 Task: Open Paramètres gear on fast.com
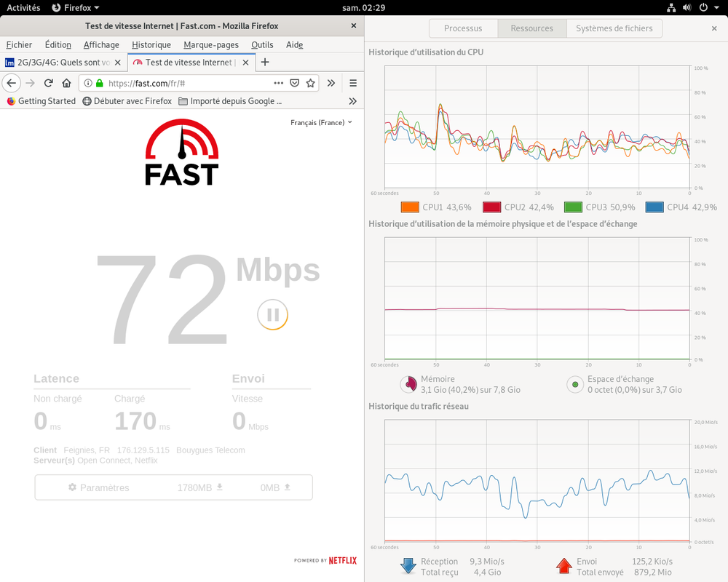click(x=98, y=487)
